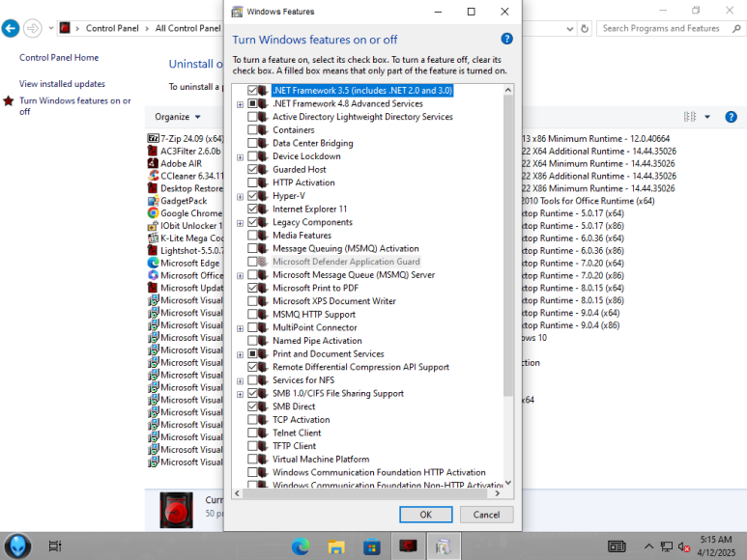Select the Microsoft Office program icon
Image resolution: width=747 pixels, height=560 pixels.
coord(153,275)
